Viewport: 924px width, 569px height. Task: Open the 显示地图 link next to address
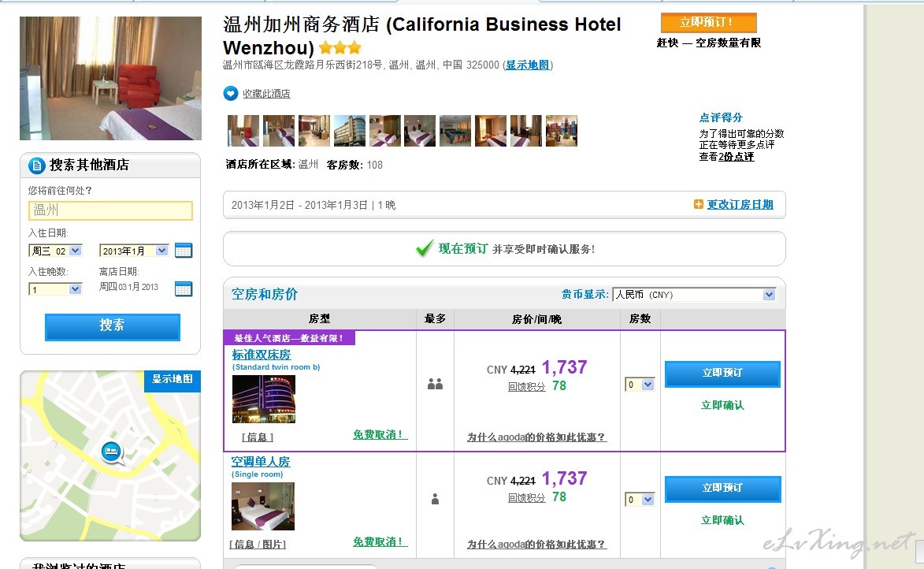(528, 65)
